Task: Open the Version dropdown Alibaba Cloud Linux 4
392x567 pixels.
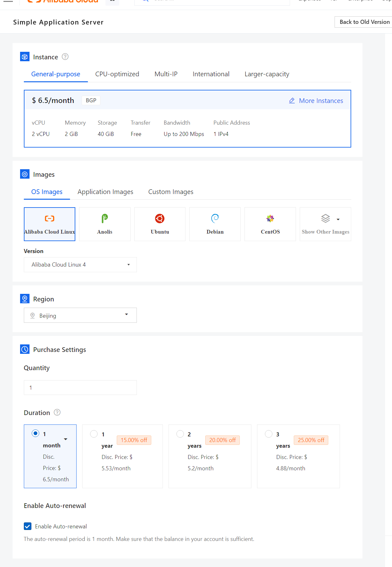Action: coord(80,265)
